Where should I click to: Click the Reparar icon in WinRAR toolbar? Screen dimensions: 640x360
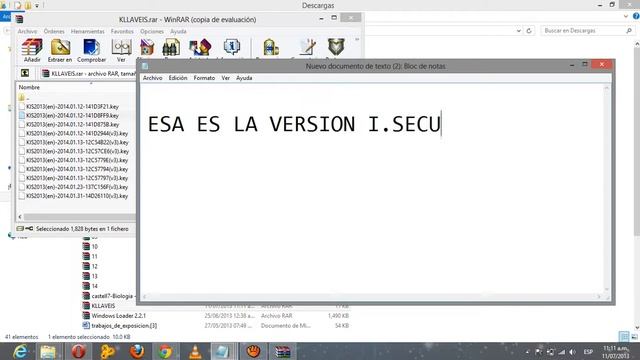pyautogui.click(x=271, y=48)
